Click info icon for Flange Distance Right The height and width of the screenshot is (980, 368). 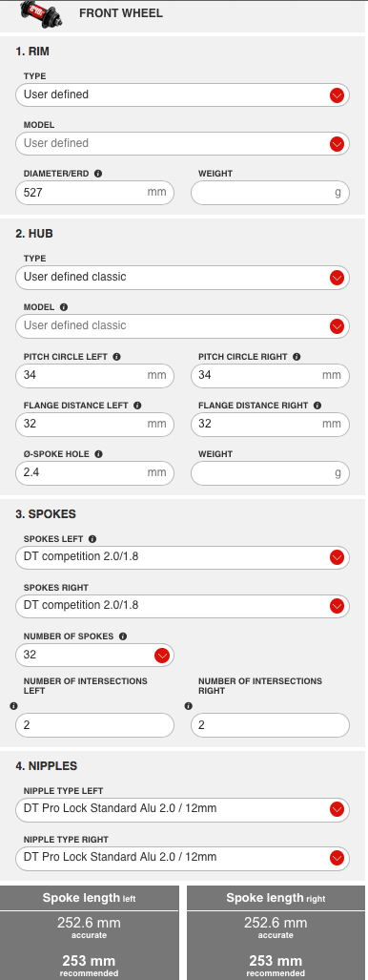(x=317, y=406)
